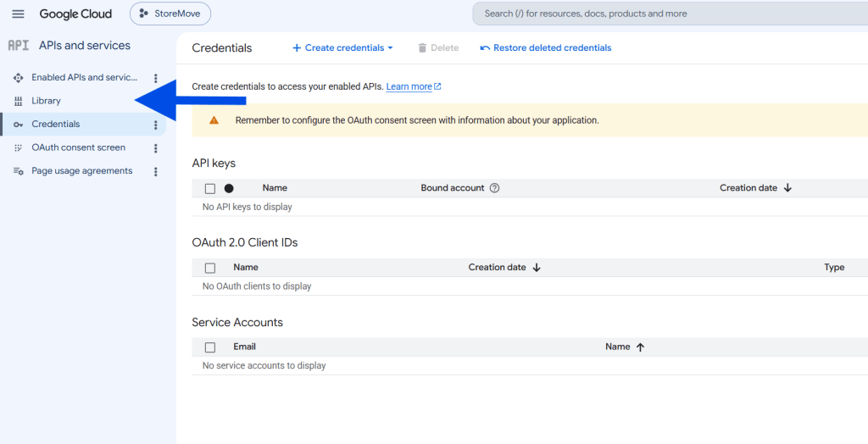
Task: Toggle select-all checkbox in Service Accounts table
Action: tap(210, 347)
